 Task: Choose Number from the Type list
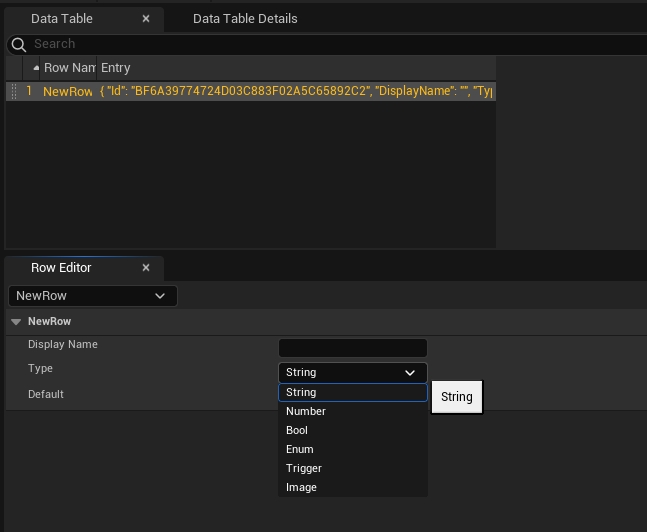306,411
